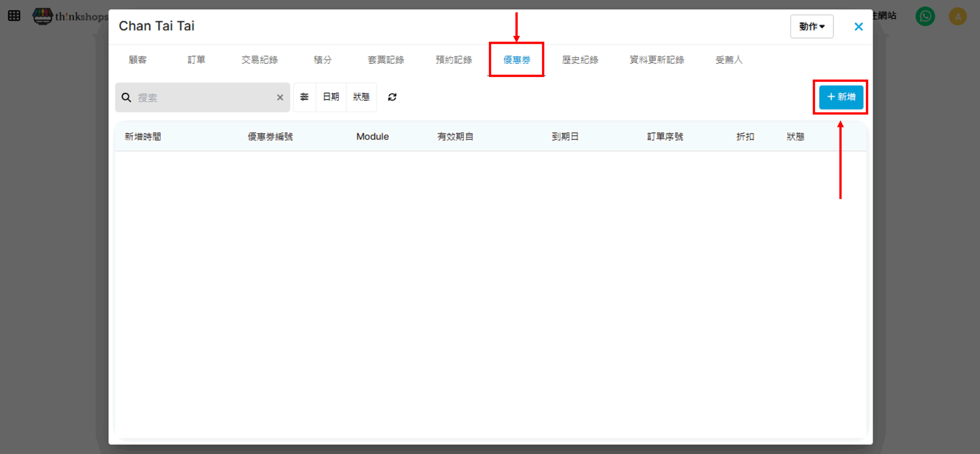Open the WhatsApp icon
The width and height of the screenshot is (980, 454).
(x=925, y=16)
